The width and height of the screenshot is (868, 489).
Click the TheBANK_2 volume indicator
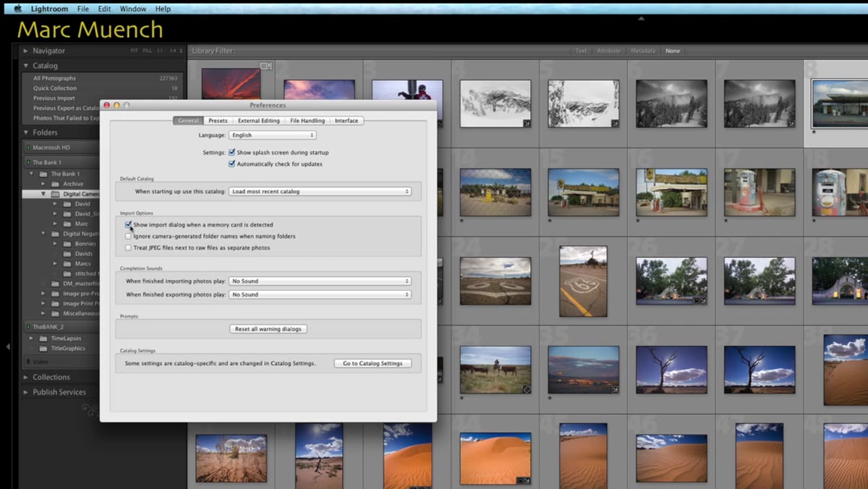coord(28,327)
